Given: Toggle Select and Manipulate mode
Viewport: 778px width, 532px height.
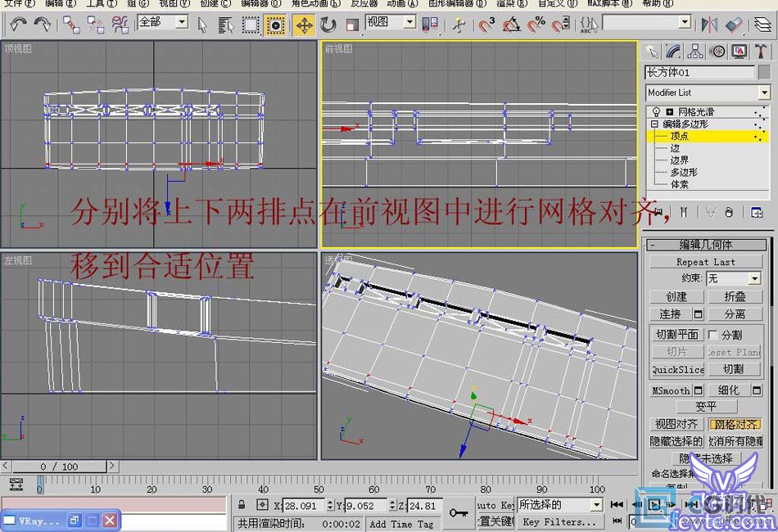Looking at the screenshot, I should (459, 25).
